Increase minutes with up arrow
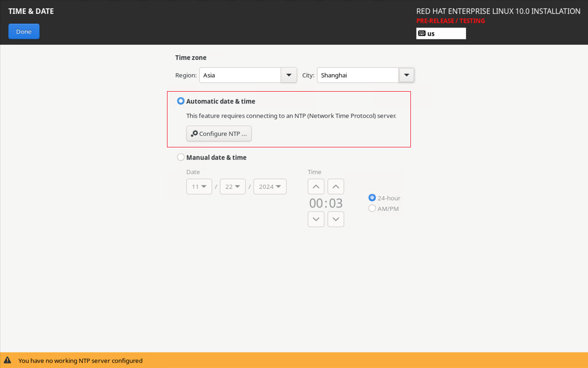 point(336,187)
